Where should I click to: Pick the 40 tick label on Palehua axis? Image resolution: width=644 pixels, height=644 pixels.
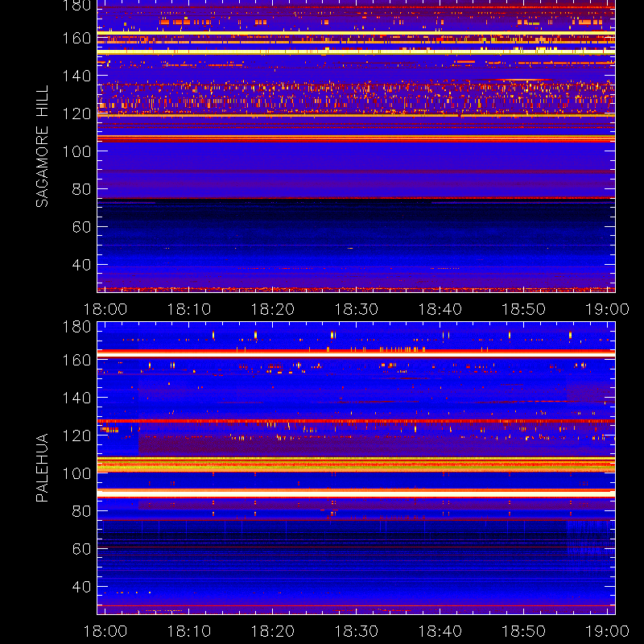tap(81, 587)
